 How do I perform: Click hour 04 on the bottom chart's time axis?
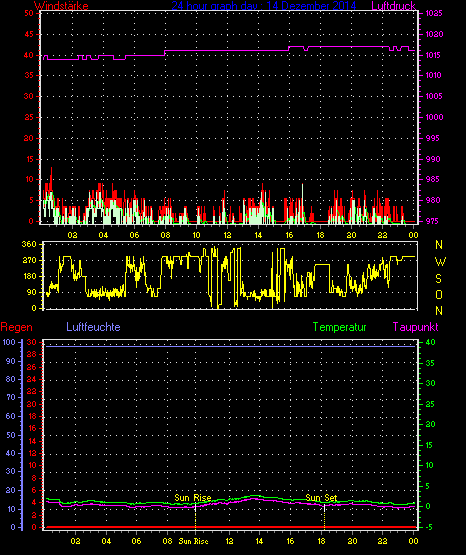pos(106,541)
